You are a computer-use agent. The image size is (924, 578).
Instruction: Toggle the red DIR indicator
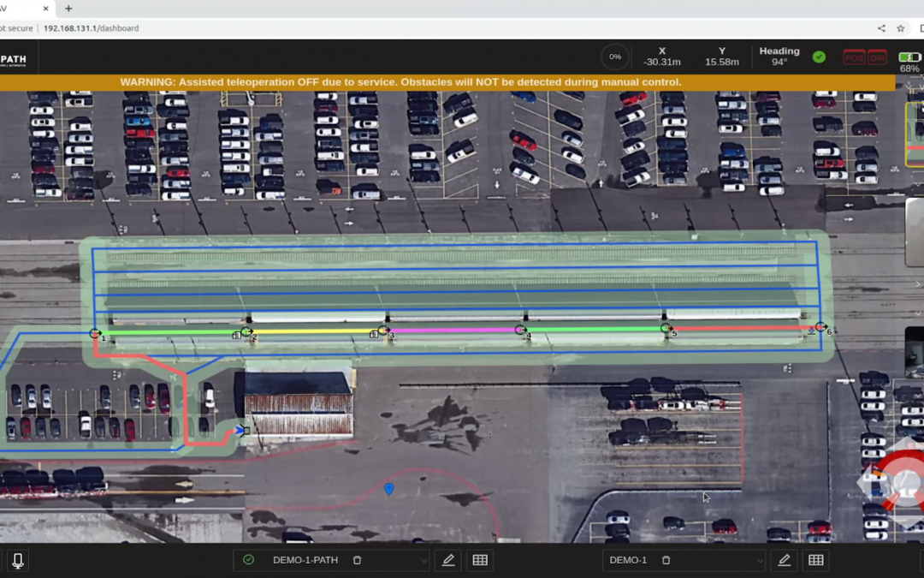tap(877, 58)
